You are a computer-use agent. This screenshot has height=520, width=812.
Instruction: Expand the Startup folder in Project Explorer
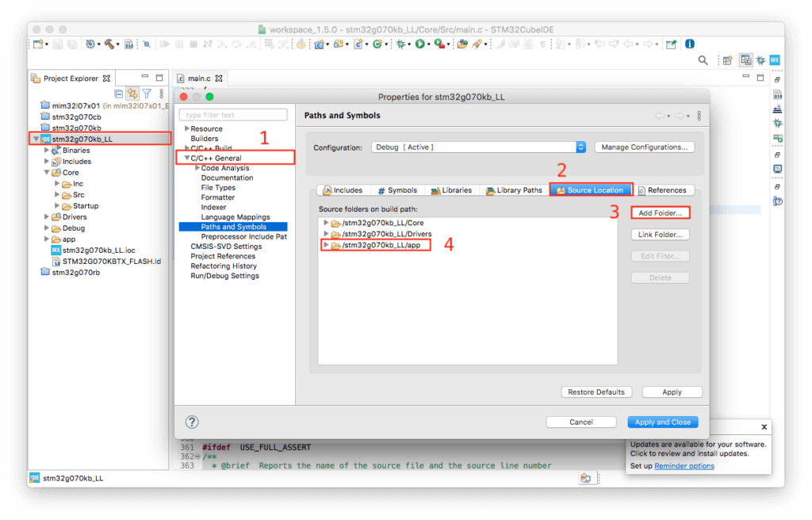(x=57, y=205)
